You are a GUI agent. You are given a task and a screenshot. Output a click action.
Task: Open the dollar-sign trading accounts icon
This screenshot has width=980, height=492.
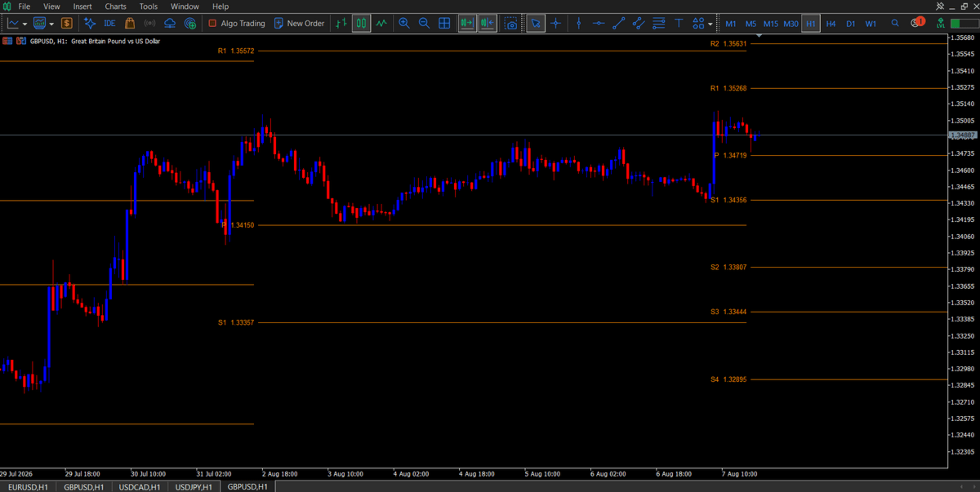(66, 24)
